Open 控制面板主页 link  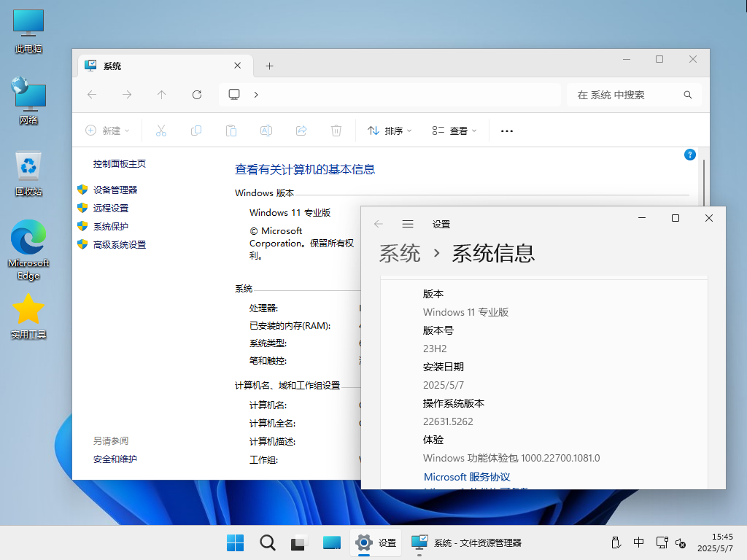tap(120, 164)
